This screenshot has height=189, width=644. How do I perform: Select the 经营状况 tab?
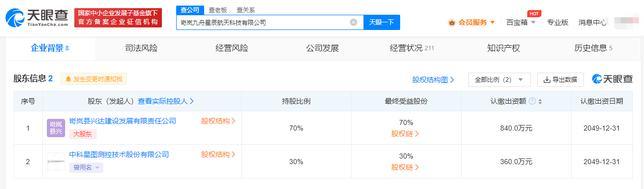point(412,48)
